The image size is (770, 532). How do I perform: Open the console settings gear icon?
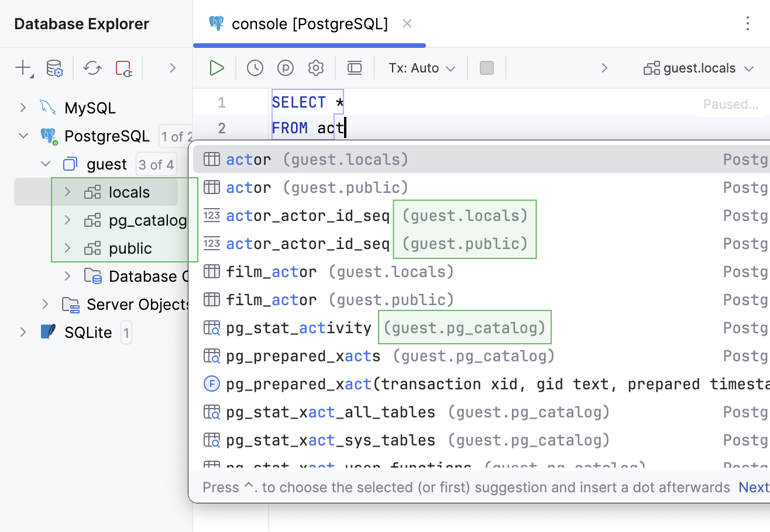(316, 68)
